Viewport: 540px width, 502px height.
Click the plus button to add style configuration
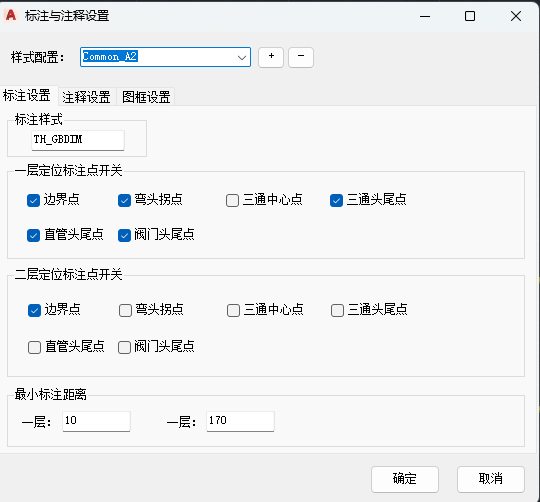pyautogui.click(x=271, y=57)
